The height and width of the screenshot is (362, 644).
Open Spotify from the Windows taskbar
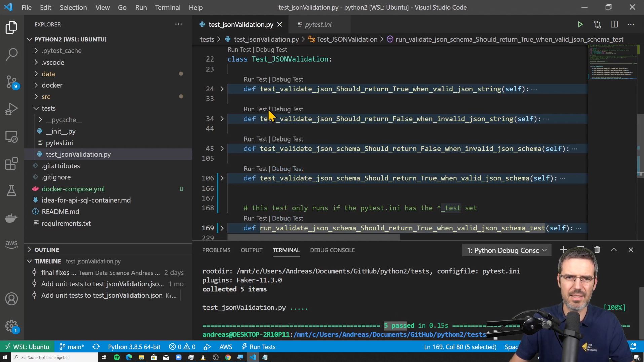(116, 357)
